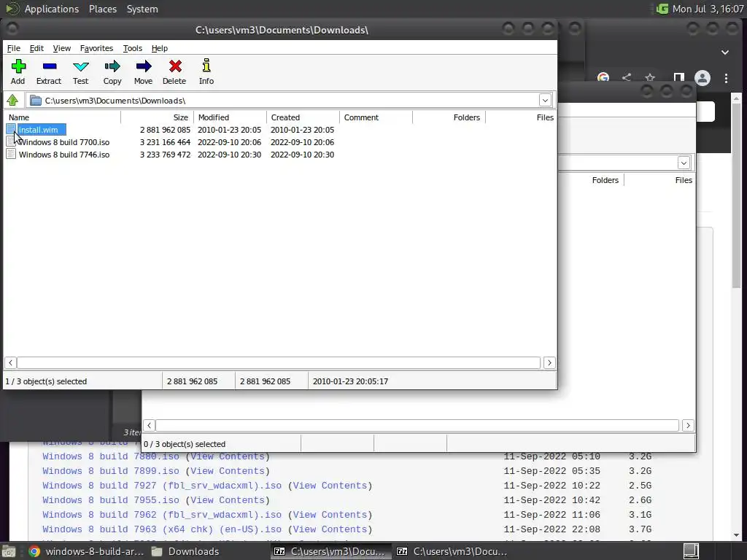Click file icon beside install.wim
Screen dimensions: 747x560
pos(11,129)
